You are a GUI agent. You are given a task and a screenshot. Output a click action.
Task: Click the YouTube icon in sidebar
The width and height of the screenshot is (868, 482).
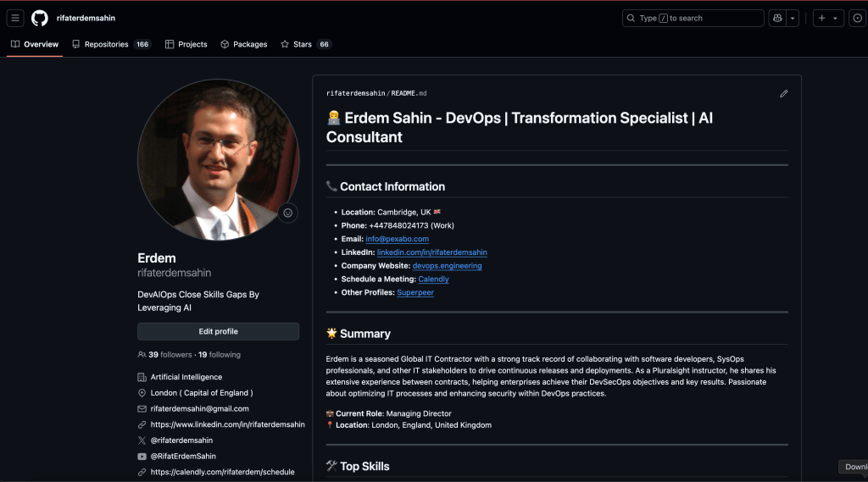(142, 457)
